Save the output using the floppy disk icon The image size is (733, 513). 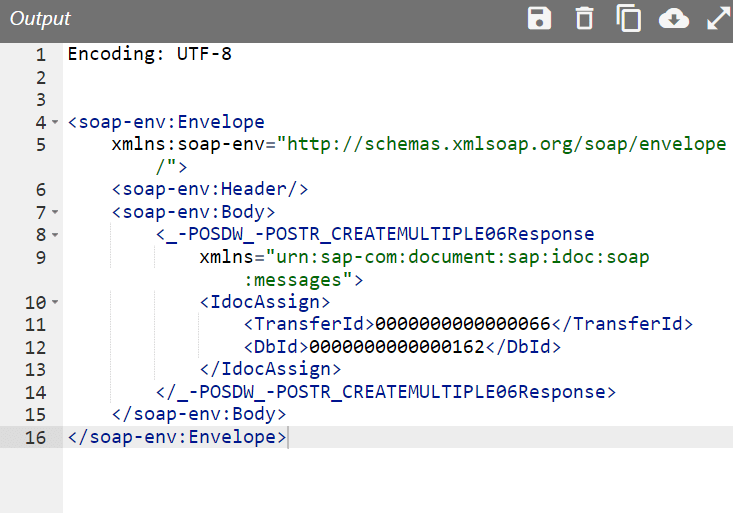[540, 19]
